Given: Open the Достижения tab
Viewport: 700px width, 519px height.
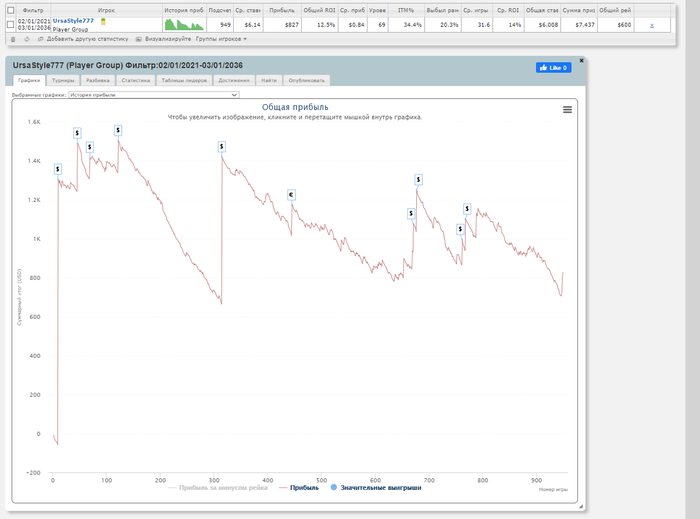Looking at the screenshot, I should (x=233, y=80).
